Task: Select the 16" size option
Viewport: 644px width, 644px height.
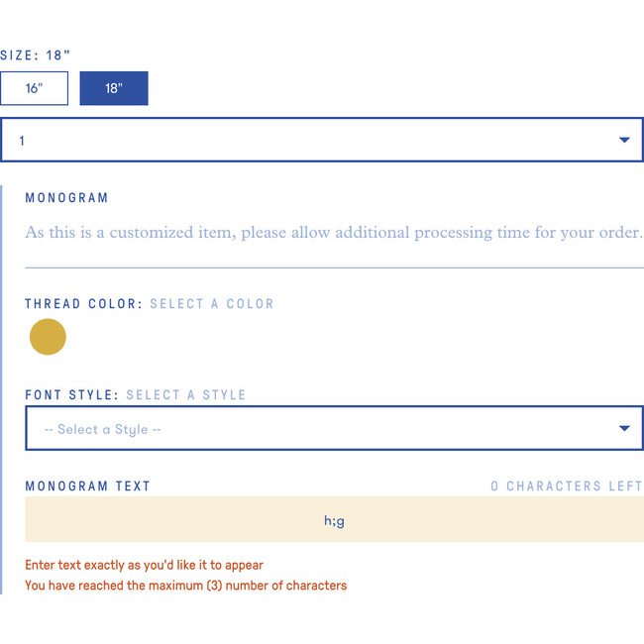Action: pos(34,88)
